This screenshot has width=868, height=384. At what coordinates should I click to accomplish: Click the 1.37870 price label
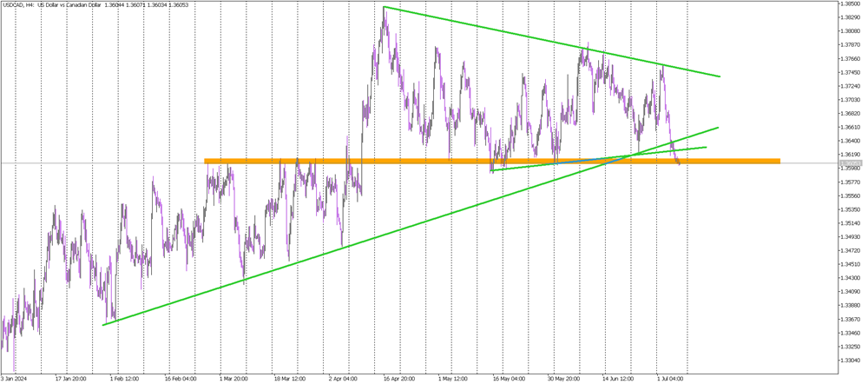(852, 45)
